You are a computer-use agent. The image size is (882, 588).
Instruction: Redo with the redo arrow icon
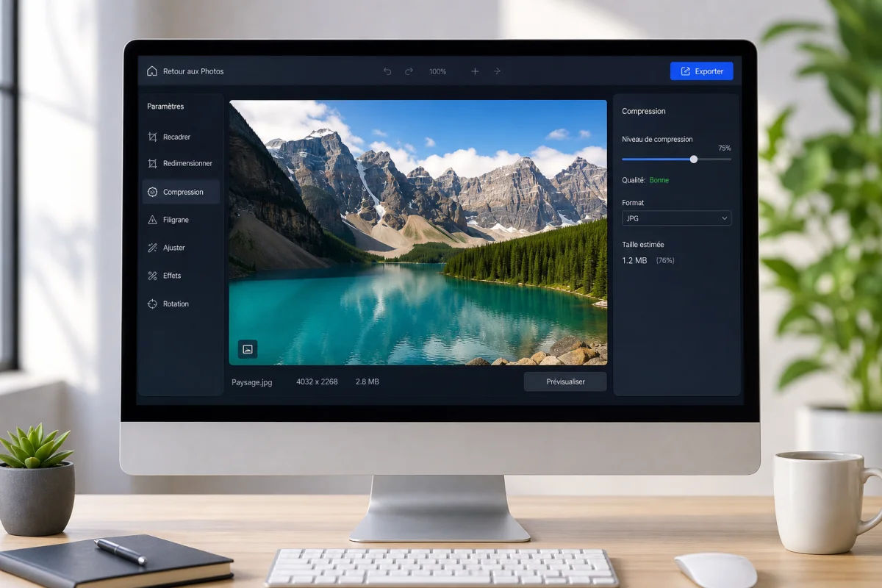409,71
